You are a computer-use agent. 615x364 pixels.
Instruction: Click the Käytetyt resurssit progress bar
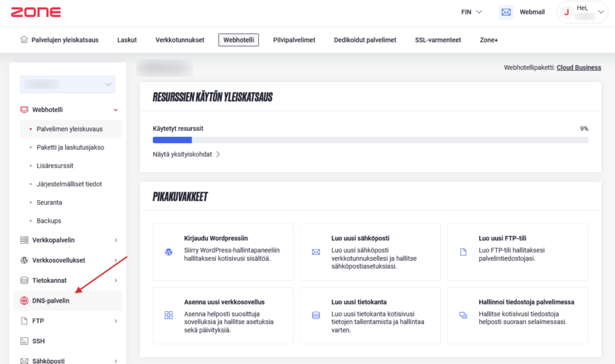click(370, 140)
